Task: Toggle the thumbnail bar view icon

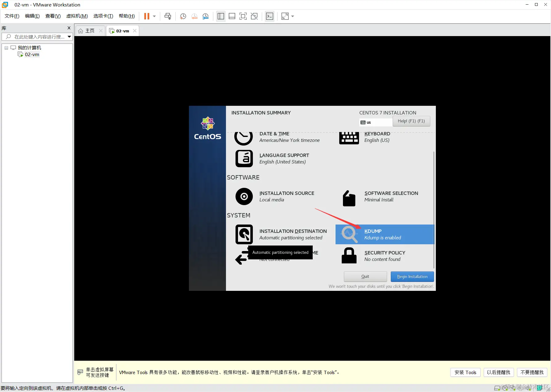Action: [232, 16]
